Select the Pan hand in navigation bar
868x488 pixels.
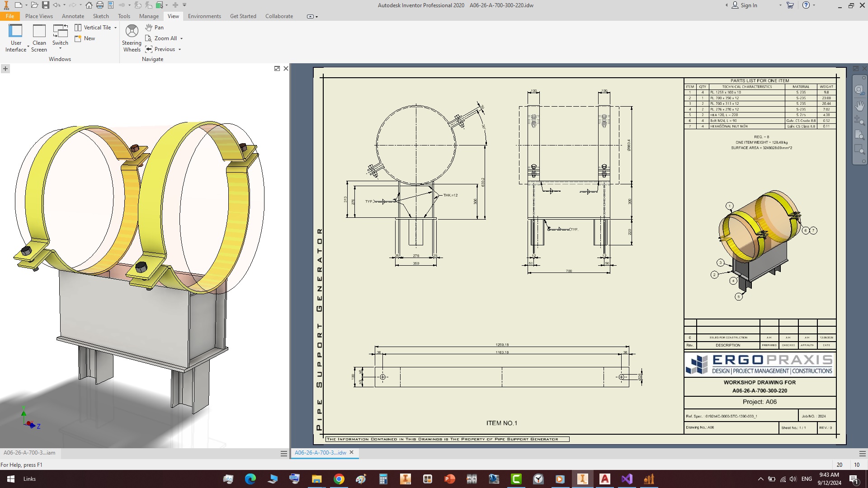click(x=859, y=106)
